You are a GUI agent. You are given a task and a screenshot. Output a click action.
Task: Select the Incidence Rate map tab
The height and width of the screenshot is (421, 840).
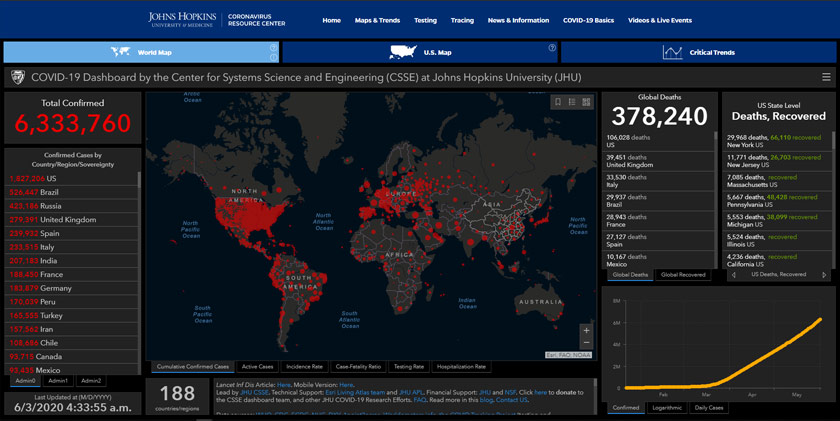pyautogui.click(x=304, y=367)
